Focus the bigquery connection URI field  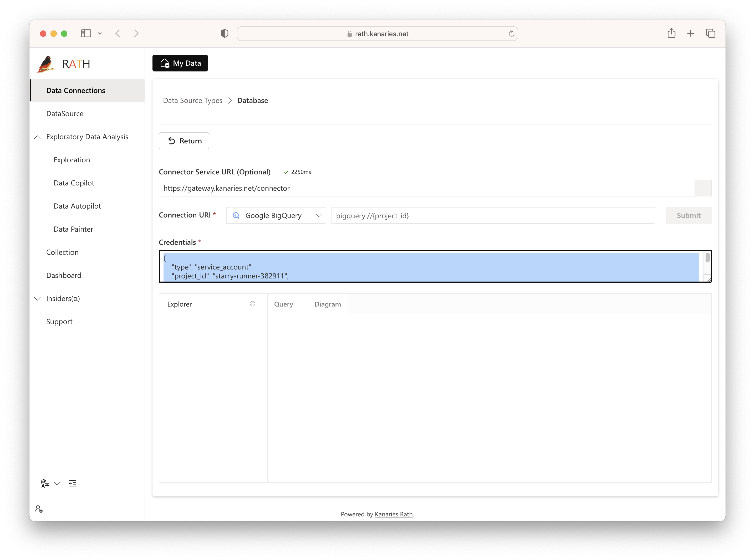(492, 216)
